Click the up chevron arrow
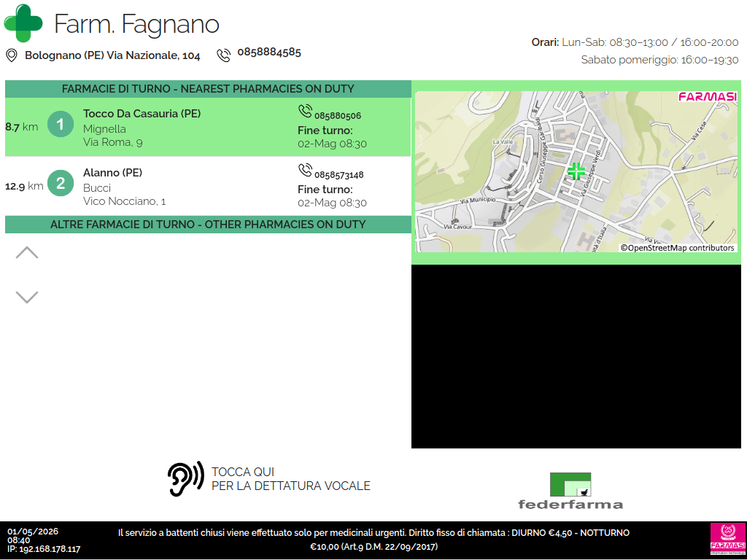Image resolution: width=747 pixels, height=560 pixels. (x=27, y=252)
